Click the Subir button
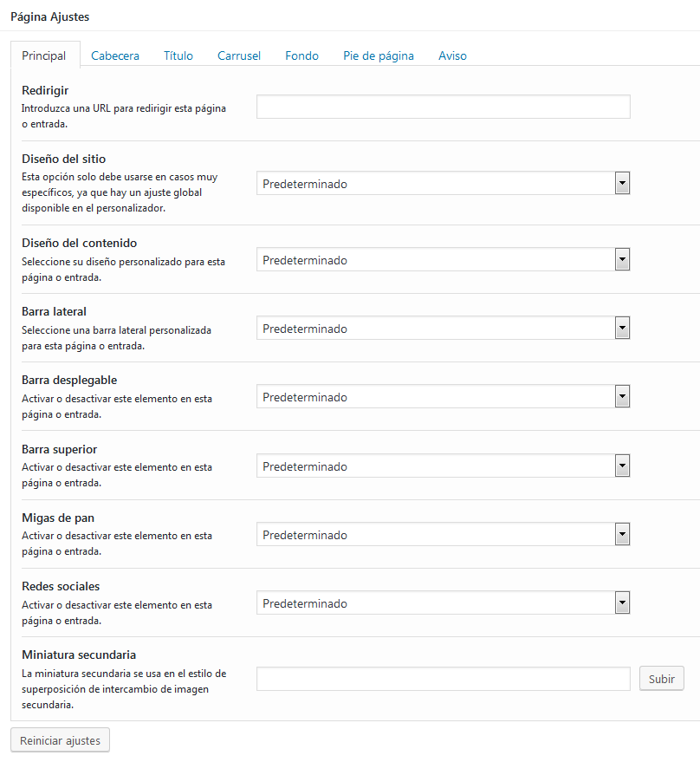Image resolution: width=700 pixels, height=762 pixels. click(x=662, y=679)
